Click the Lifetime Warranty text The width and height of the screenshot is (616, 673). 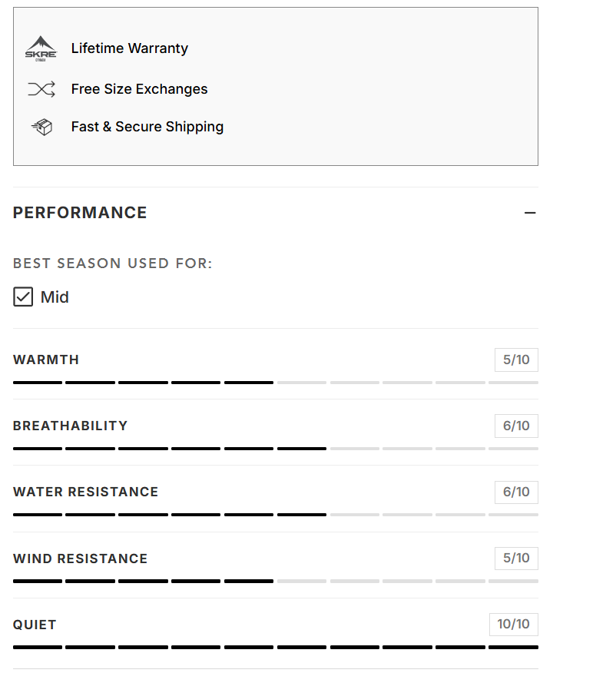[130, 48]
